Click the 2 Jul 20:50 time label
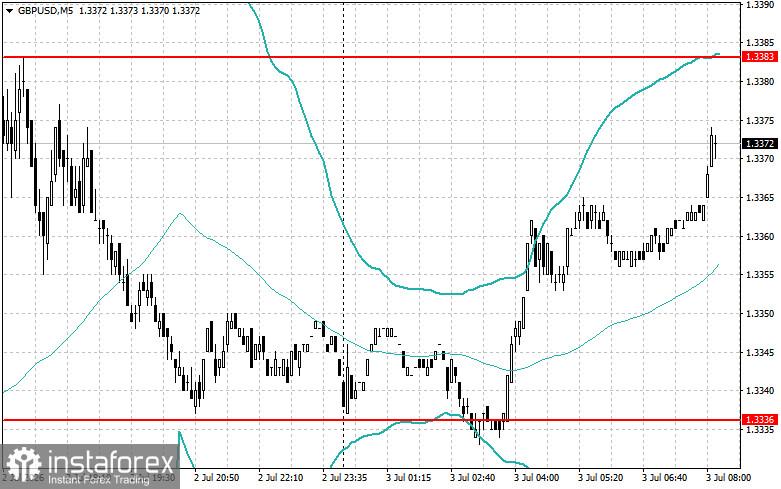The image size is (781, 489). tap(217, 478)
